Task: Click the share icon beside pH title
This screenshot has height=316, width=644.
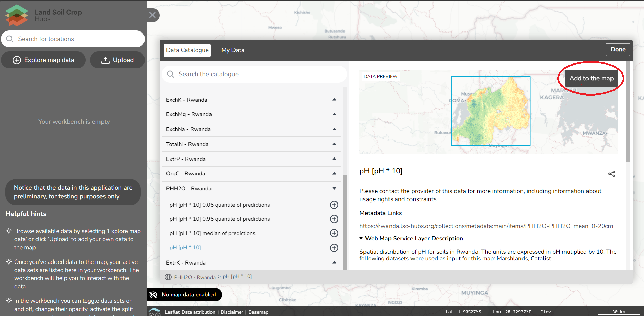Action: pyautogui.click(x=611, y=174)
